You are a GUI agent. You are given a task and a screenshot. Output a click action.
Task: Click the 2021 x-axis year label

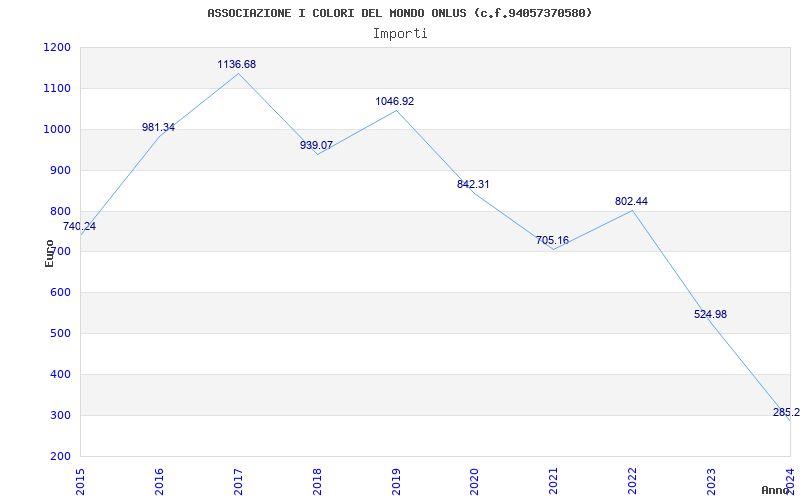point(554,481)
